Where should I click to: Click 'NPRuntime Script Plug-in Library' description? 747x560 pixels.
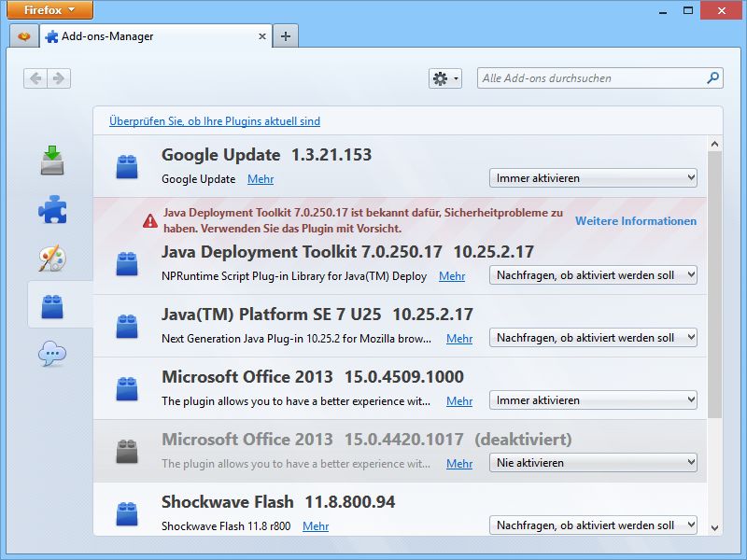click(294, 276)
